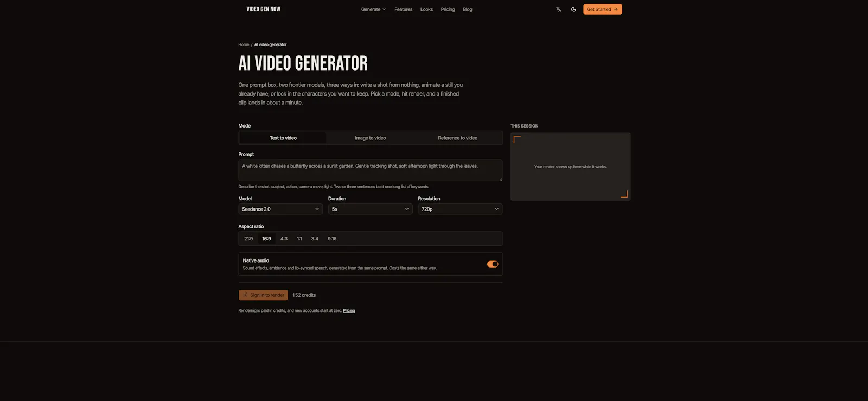Turn off the Native audio switch

493,264
